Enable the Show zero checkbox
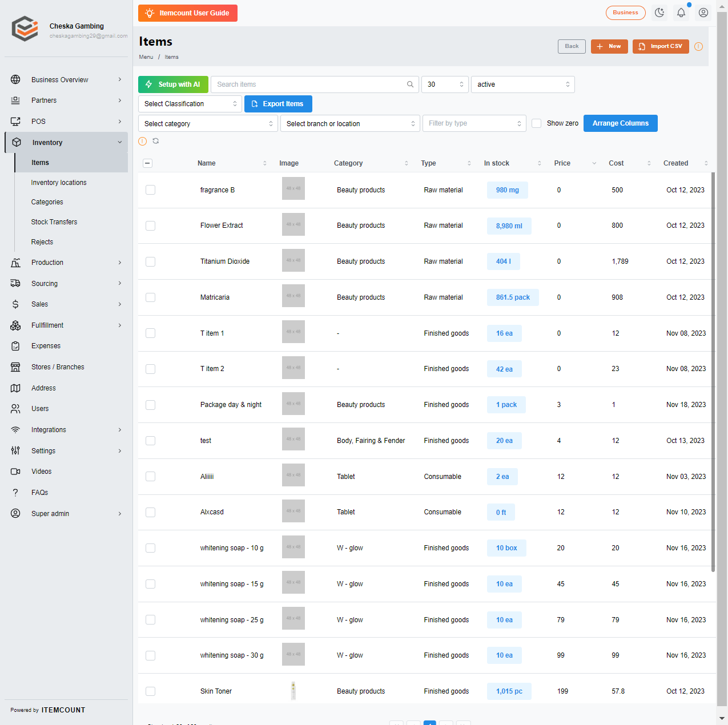 (x=536, y=123)
